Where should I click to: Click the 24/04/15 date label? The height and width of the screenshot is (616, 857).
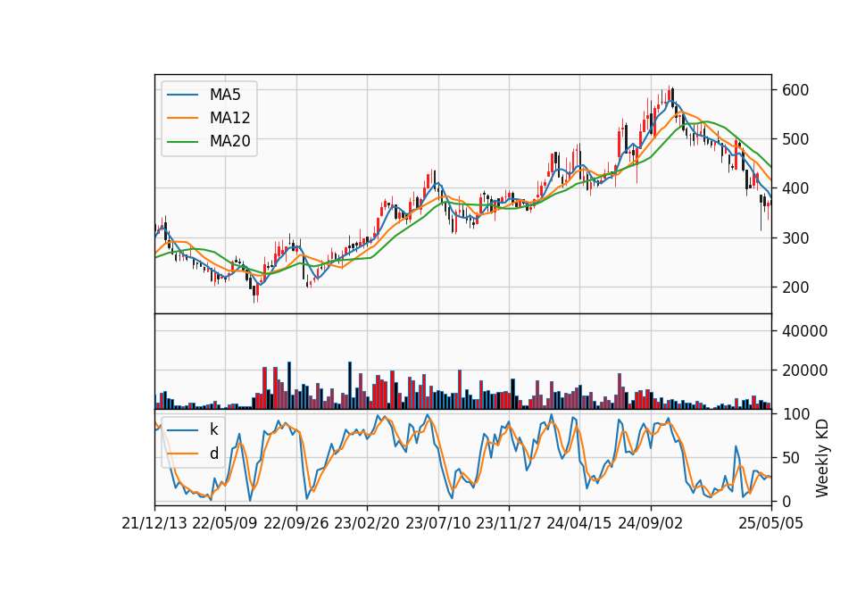click(579, 523)
